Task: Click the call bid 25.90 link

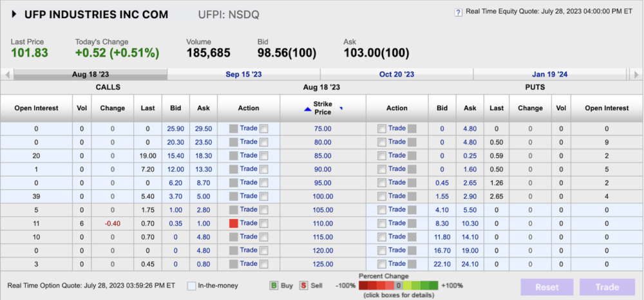Action: coord(175,129)
